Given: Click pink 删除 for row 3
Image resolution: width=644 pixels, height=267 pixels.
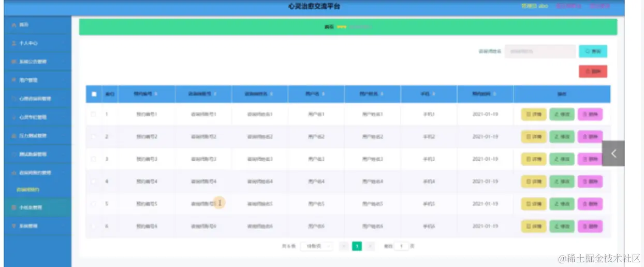Looking at the screenshot, I should tap(590, 159).
